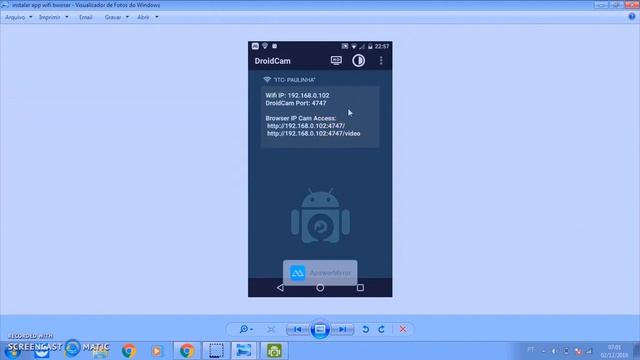This screenshot has height=360, width=640.
Task: Tap the phone's back navigation triangle
Action: coord(280,288)
